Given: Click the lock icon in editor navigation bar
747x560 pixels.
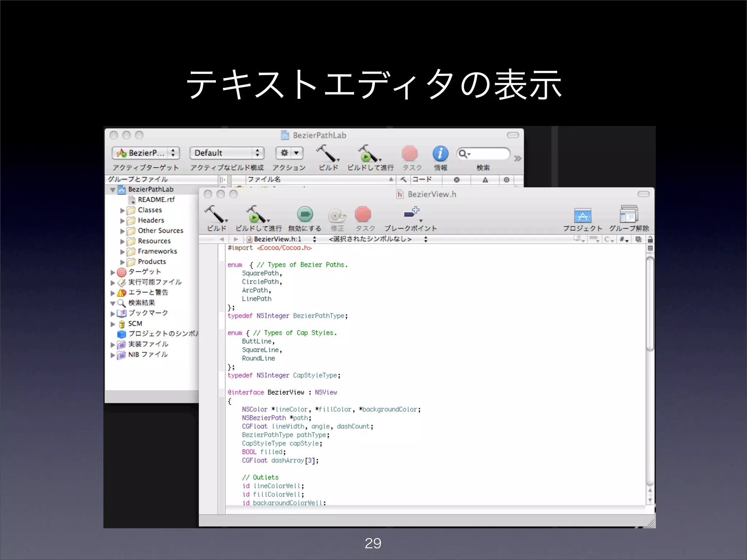Looking at the screenshot, I should tap(650, 239).
